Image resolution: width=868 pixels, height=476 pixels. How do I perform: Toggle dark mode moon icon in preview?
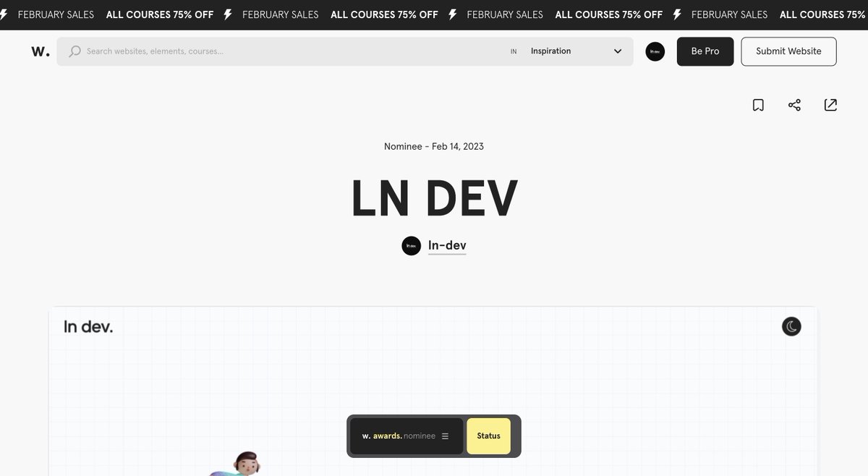point(791,326)
